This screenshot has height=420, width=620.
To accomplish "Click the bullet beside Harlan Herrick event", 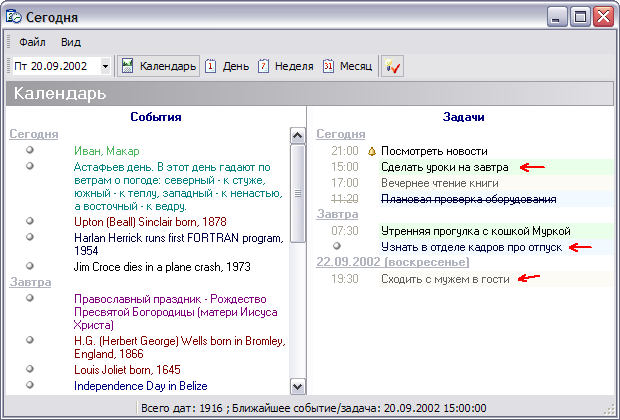I will point(30,237).
